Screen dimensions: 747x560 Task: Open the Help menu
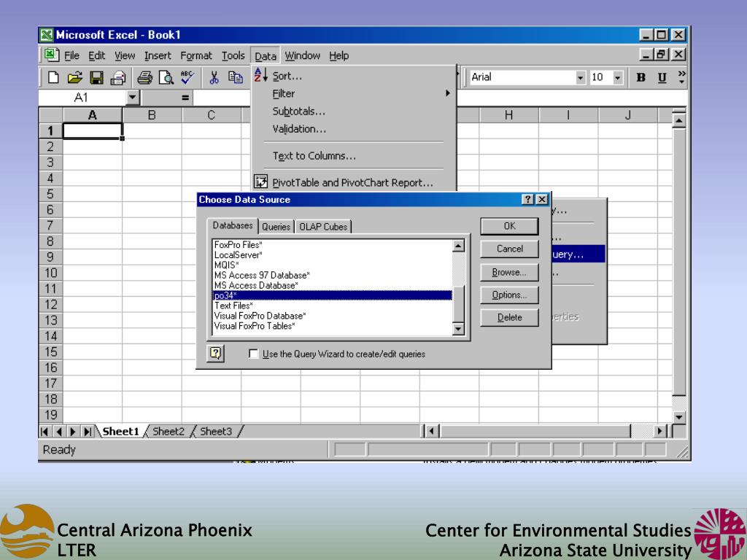[x=338, y=55]
